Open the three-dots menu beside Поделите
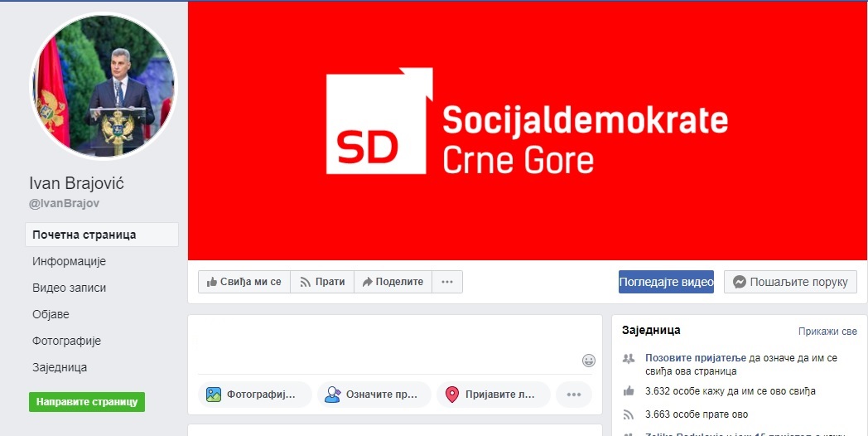This screenshot has height=436, width=868. (447, 282)
